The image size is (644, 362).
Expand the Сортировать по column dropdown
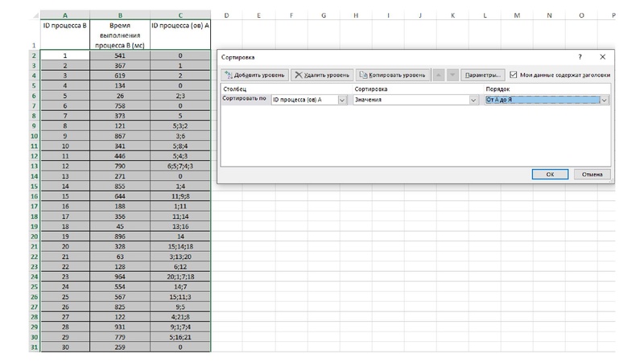[x=342, y=100]
